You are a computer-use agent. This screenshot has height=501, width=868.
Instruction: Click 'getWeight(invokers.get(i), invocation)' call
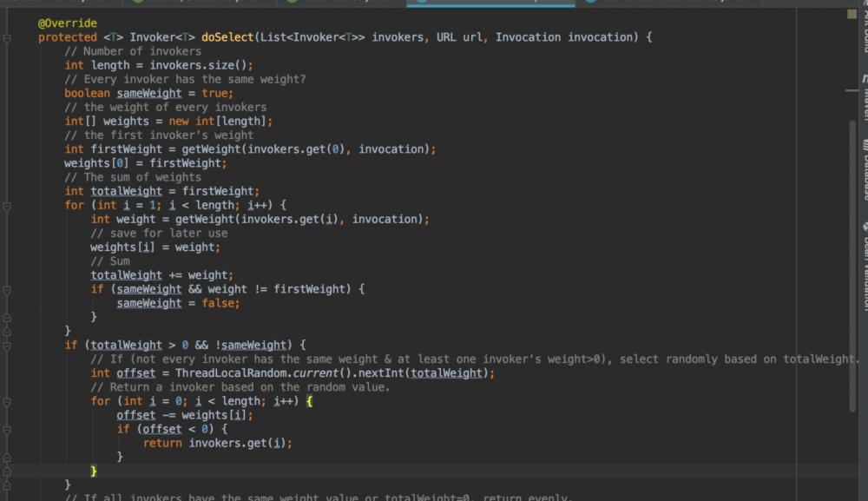[x=299, y=219]
